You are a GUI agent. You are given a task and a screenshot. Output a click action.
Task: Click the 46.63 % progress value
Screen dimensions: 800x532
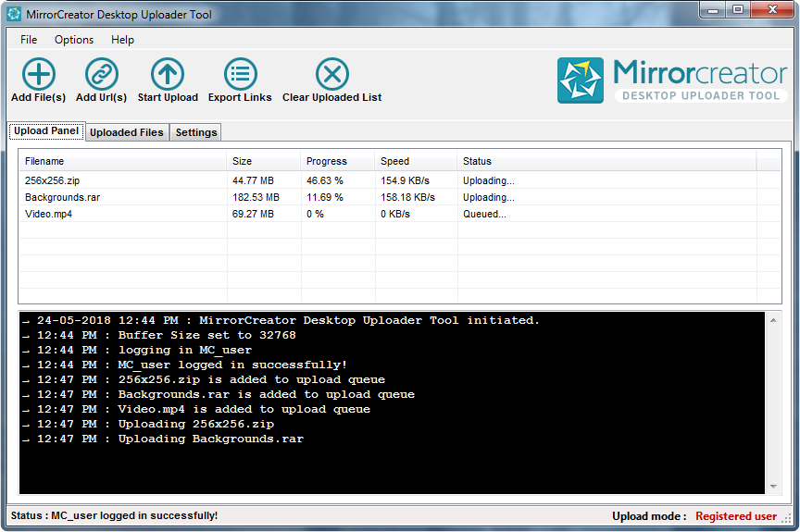[x=324, y=180]
